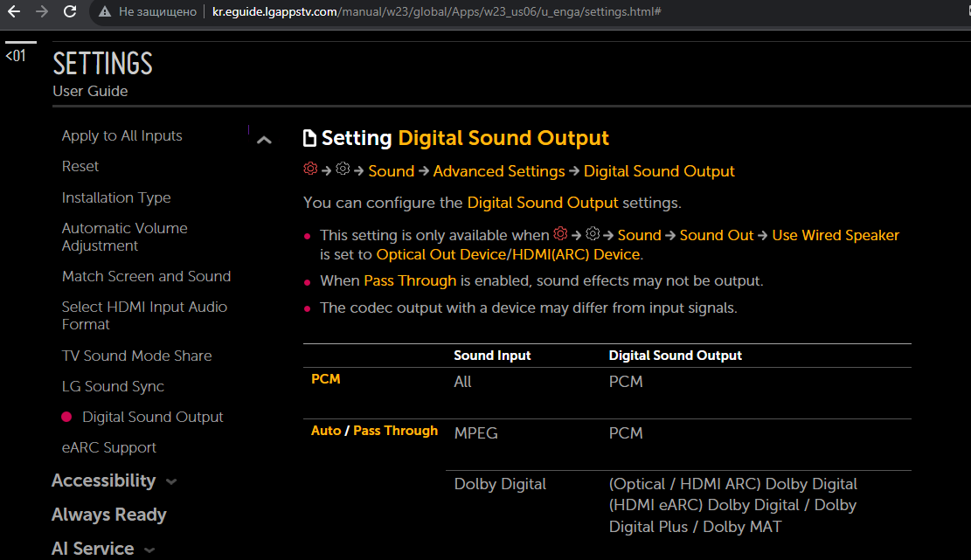Click the not-secure warning triangle icon
Screen dimensions: 971x560
pos(105,12)
